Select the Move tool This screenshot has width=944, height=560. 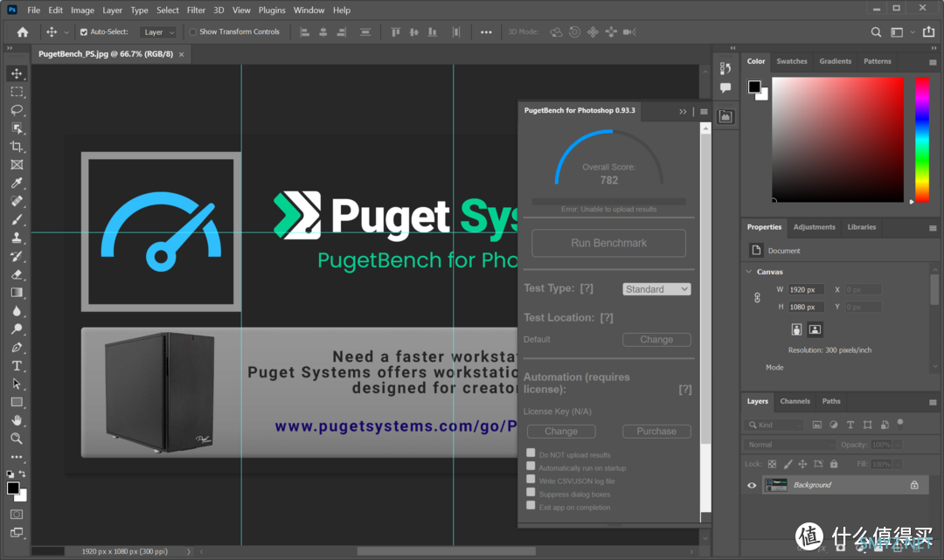17,73
